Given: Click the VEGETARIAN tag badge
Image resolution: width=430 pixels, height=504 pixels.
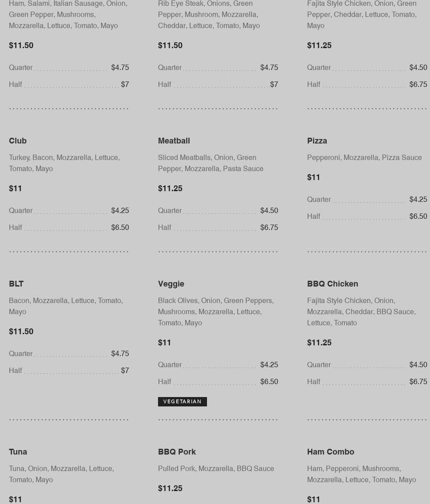Looking at the screenshot, I should pos(183,402).
